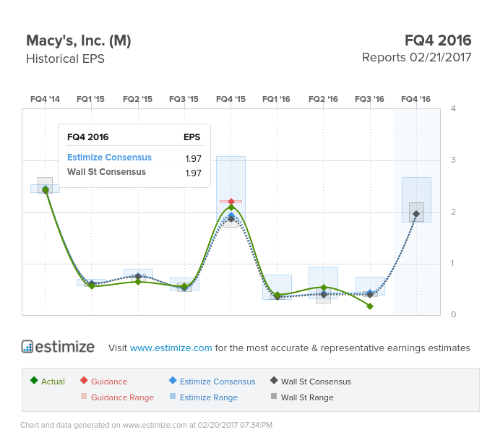This screenshot has width=495, height=448.
Task: Click the FQ4 '15 actual green point
Action: click(x=231, y=207)
